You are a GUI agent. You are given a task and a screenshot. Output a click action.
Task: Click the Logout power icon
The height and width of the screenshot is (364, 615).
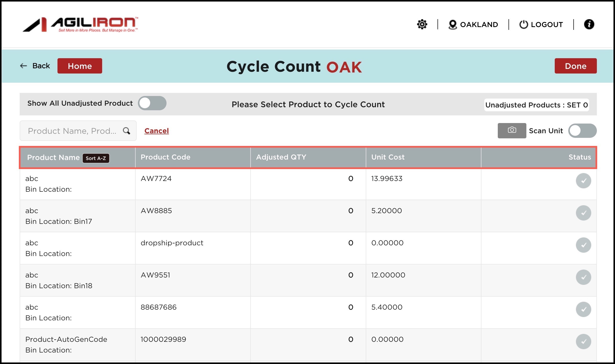point(523,25)
